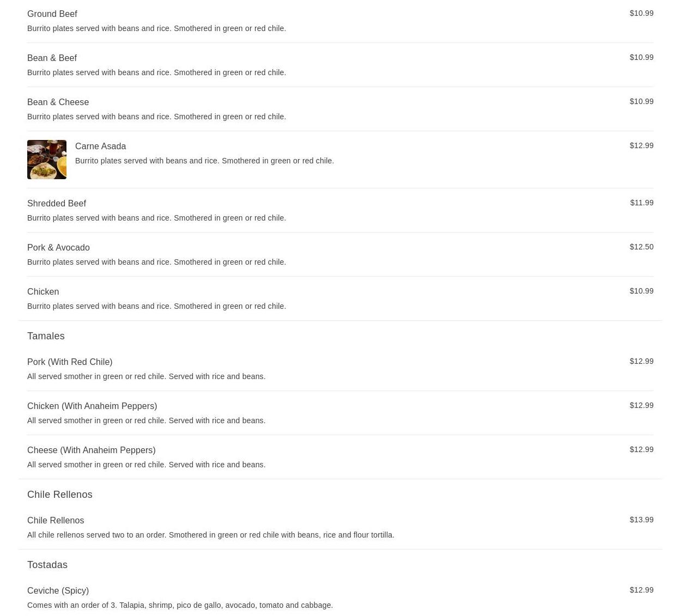Click the Chile Rellenos section heading
This screenshot has height=616, width=681.
click(60, 495)
